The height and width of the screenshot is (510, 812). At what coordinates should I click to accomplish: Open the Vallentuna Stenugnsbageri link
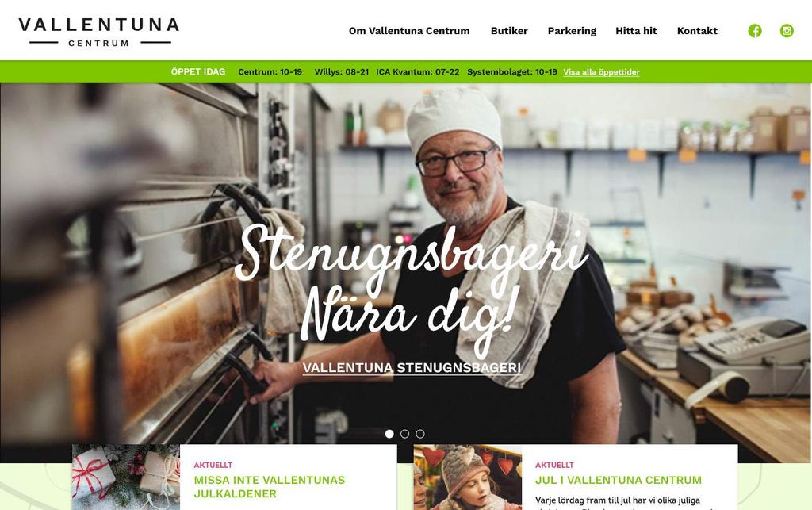click(412, 368)
